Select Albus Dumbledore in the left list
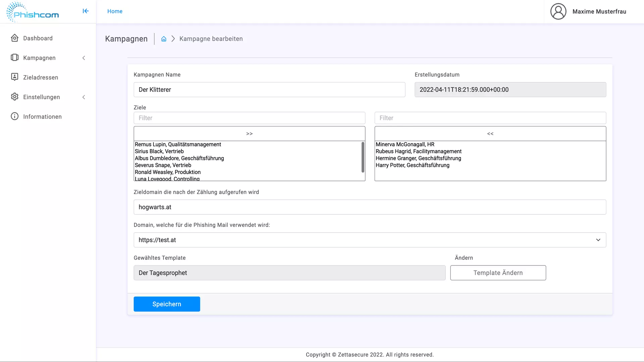The width and height of the screenshot is (644, 362). [179, 158]
